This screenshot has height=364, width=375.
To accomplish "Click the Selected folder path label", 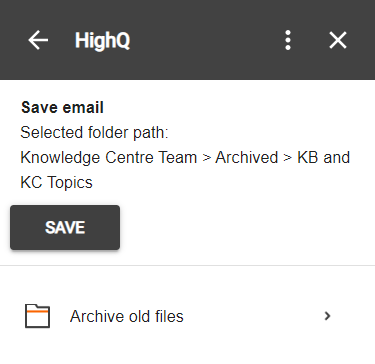I will tap(94, 132).
